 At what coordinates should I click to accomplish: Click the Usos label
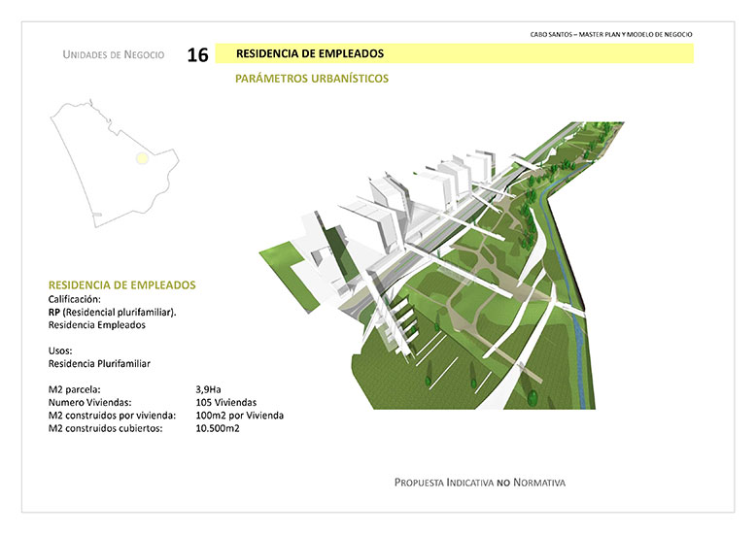(x=60, y=350)
